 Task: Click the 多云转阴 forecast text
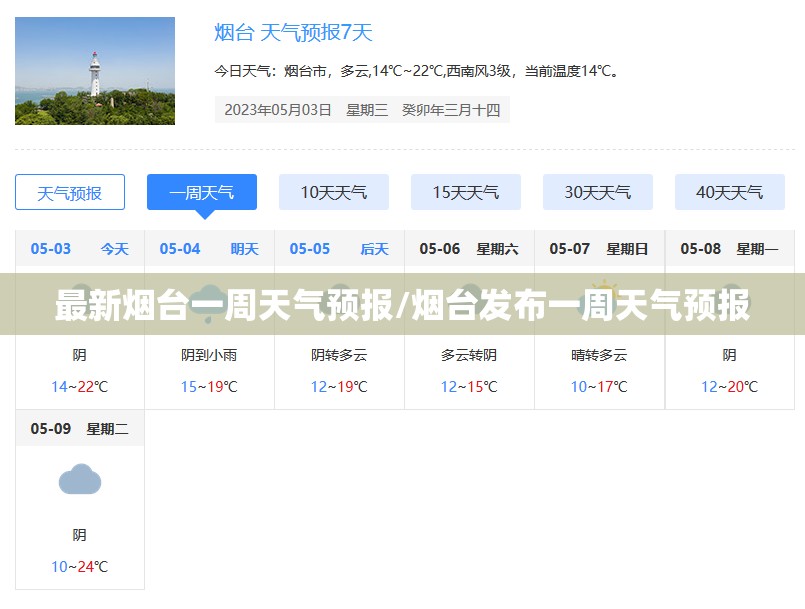pyautogui.click(x=469, y=355)
